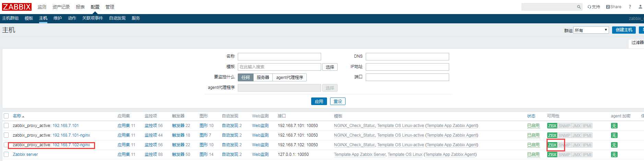This screenshot has width=644, height=161.
Task: Open host link 192.168.7.102-nginx
Action: pos(71,145)
